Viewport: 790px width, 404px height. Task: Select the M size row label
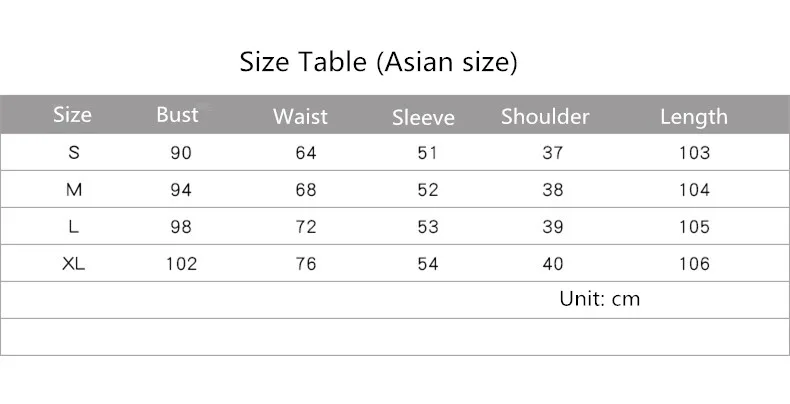click(74, 189)
